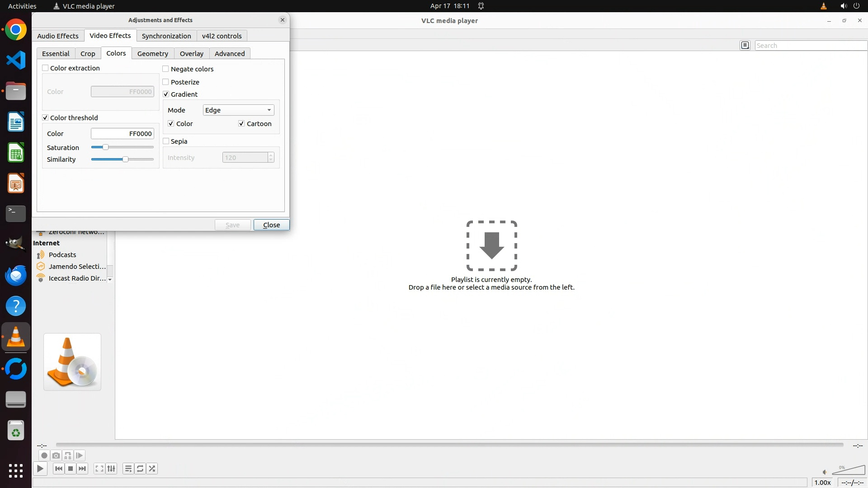Open the gradient Mode dropdown
The width and height of the screenshot is (868, 488).
pyautogui.click(x=238, y=110)
